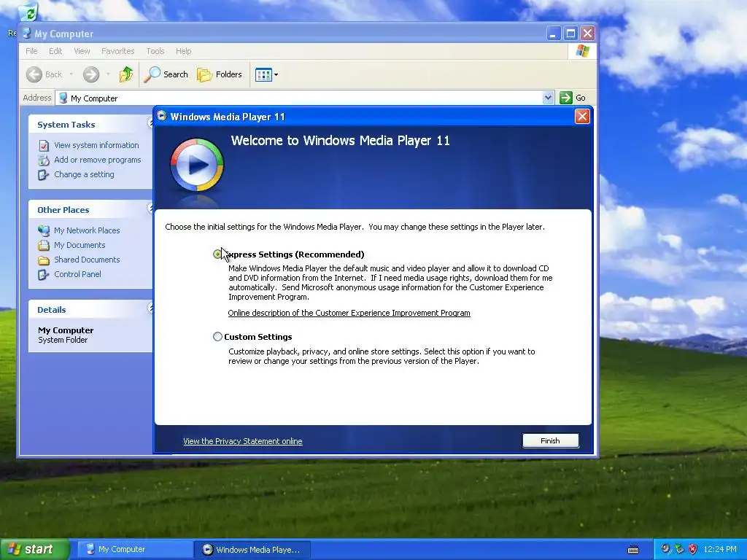Click the Windows flag logo in My Computer
The width and height of the screenshot is (747, 560).
coord(582,51)
